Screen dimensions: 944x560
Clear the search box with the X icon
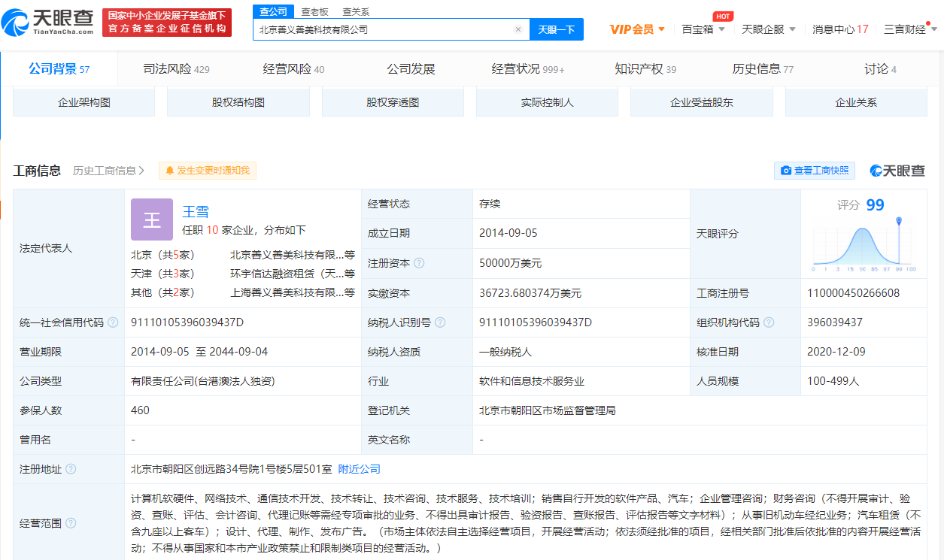[x=518, y=29]
